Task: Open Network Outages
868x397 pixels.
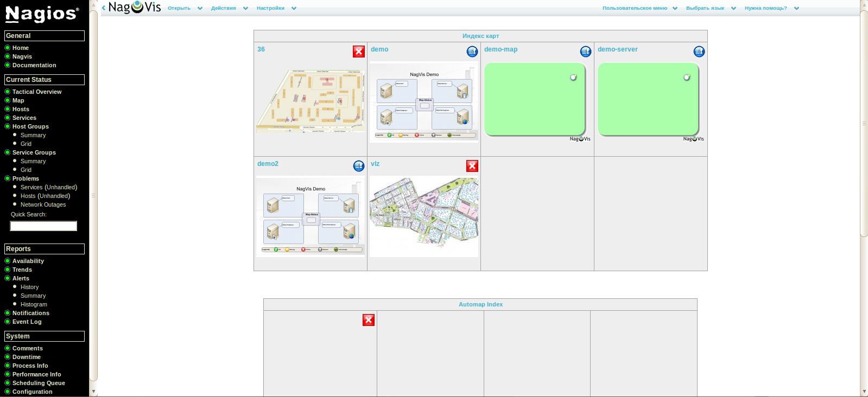Action: tap(43, 204)
